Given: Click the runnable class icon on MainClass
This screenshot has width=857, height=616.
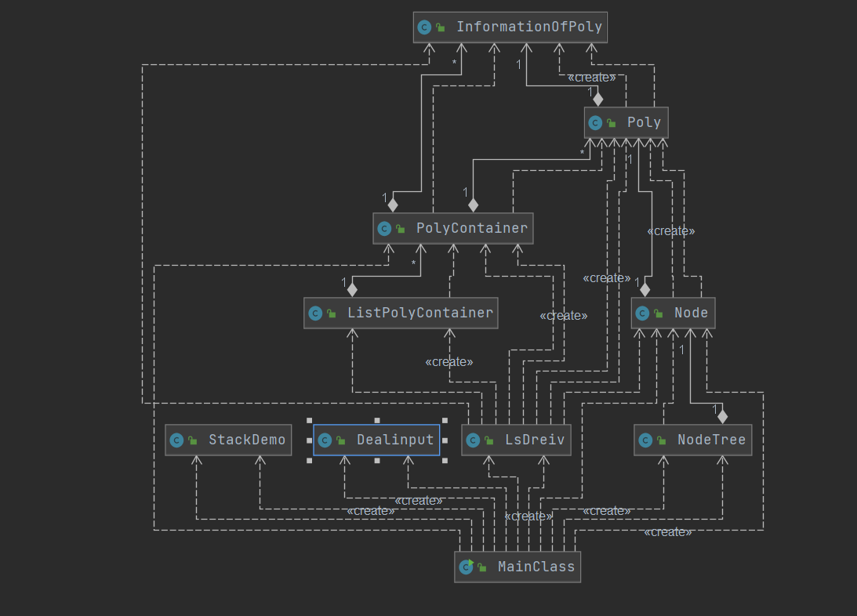Looking at the screenshot, I should [x=467, y=567].
